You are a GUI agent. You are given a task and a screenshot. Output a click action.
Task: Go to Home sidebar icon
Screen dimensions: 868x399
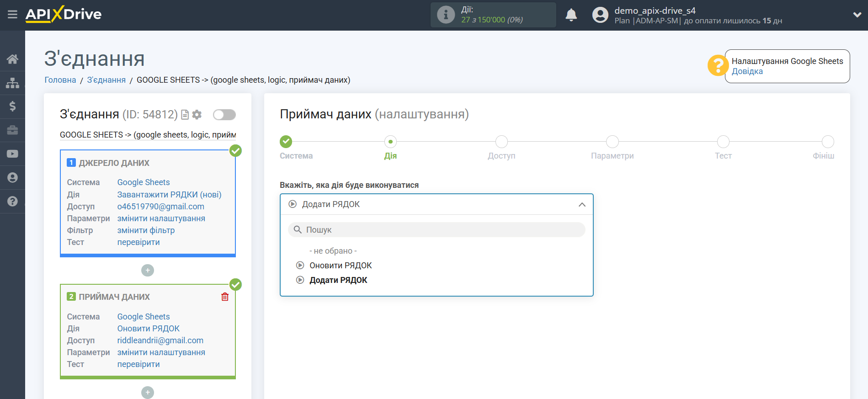click(x=12, y=59)
